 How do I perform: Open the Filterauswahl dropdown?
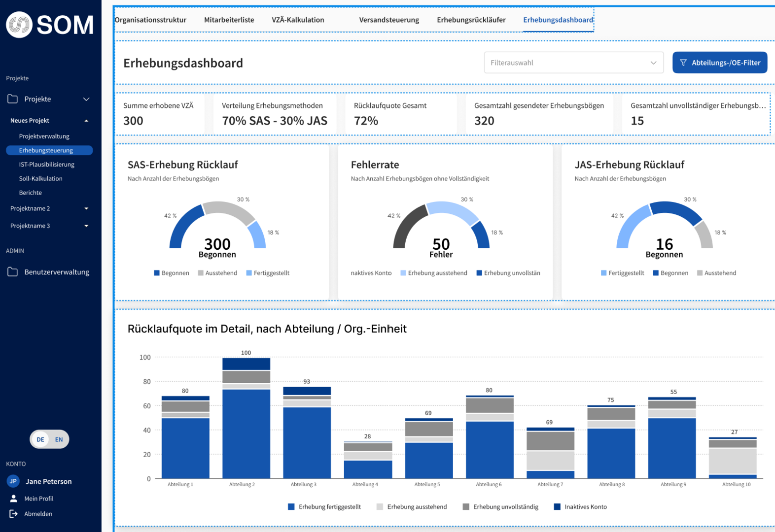[573, 63]
